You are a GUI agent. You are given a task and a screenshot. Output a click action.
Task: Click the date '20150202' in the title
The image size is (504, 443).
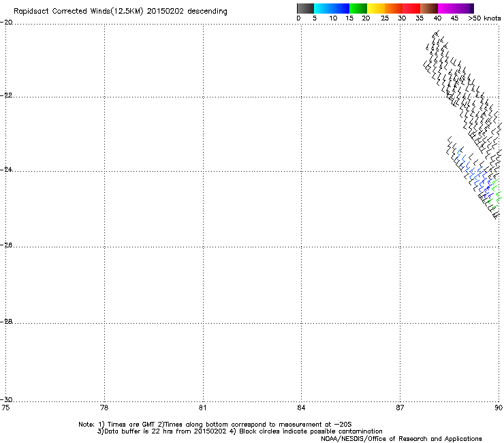(166, 11)
